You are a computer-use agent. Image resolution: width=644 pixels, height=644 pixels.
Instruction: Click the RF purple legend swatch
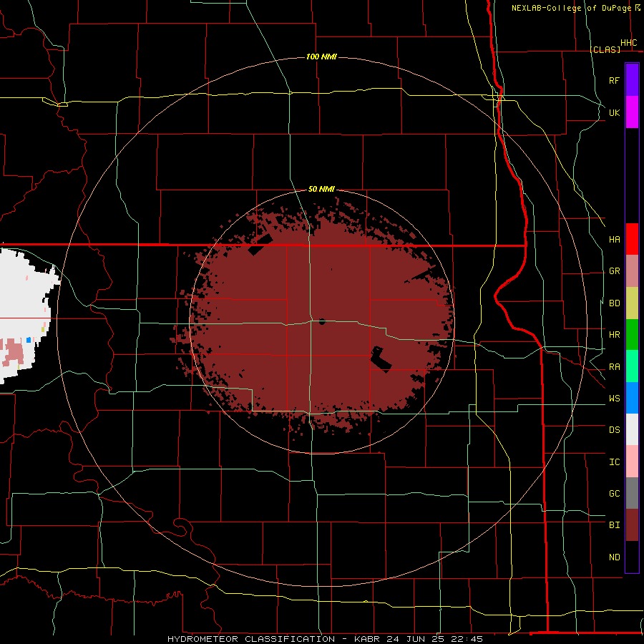point(632,80)
